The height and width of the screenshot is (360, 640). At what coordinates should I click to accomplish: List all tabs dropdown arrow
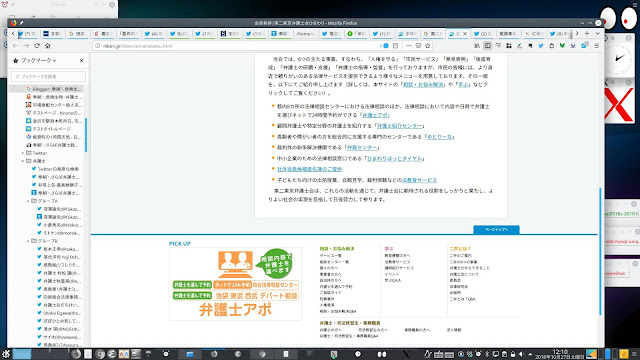[597, 33]
